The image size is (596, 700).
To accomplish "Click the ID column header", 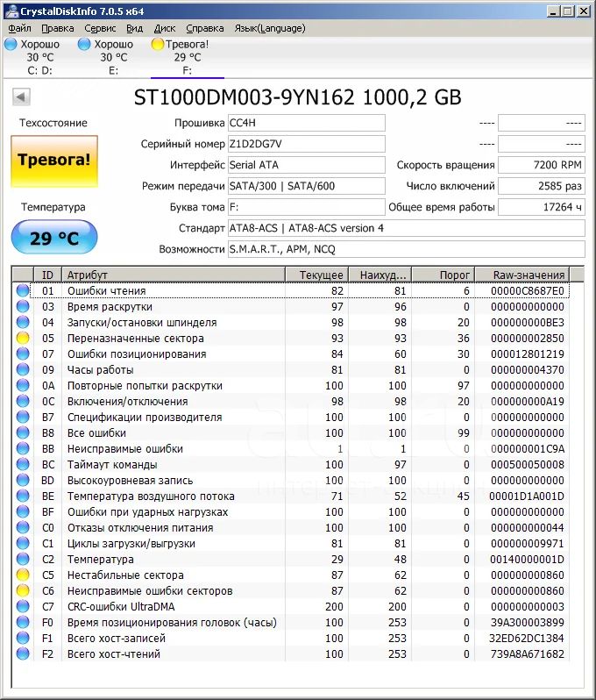I will (x=47, y=275).
